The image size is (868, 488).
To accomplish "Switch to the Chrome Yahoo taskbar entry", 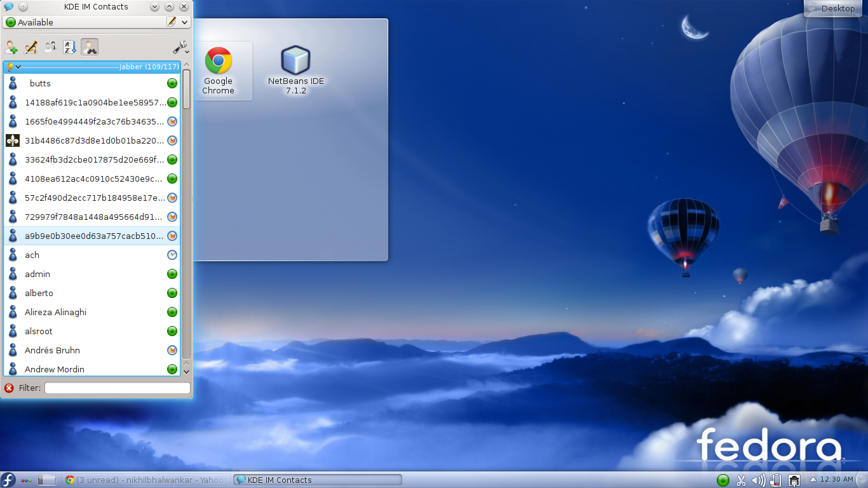I will [x=146, y=480].
